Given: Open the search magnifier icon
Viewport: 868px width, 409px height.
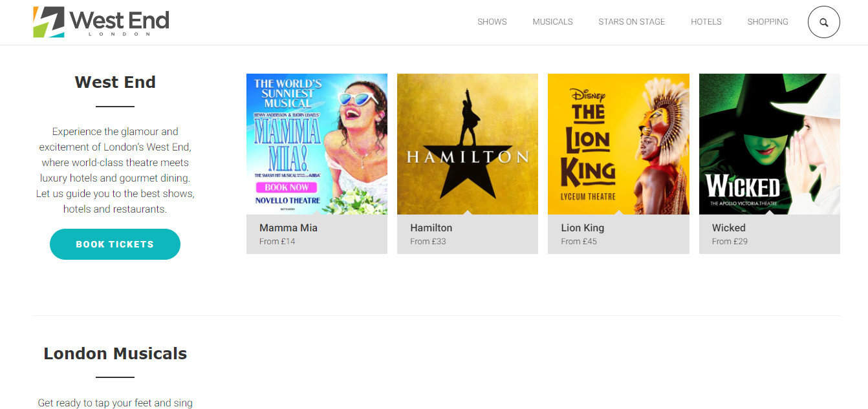Looking at the screenshot, I should coord(823,22).
